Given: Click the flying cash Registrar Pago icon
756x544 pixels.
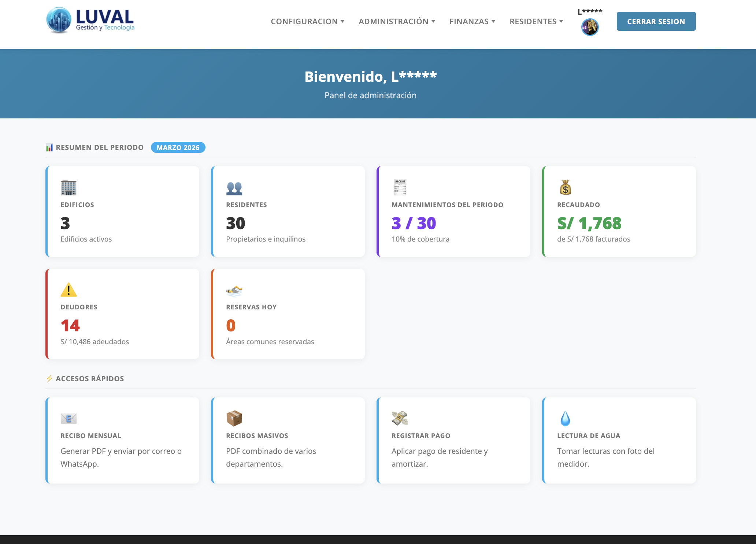Looking at the screenshot, I should tap(400, 418).
